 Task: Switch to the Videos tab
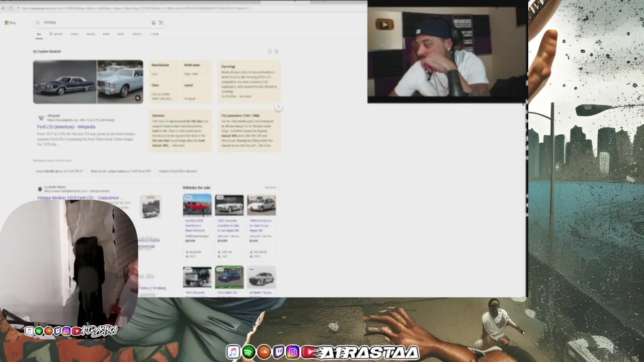pos(74,34)
